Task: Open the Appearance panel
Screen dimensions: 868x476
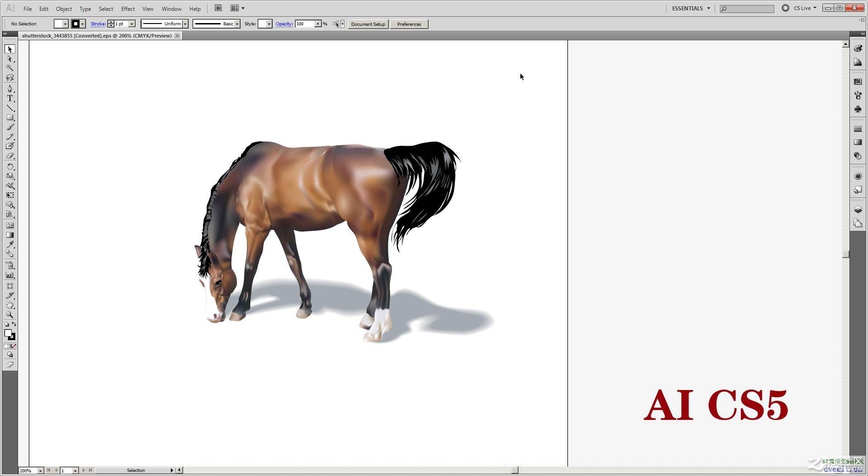Action: pyautogui.click(x=858, y=176)
